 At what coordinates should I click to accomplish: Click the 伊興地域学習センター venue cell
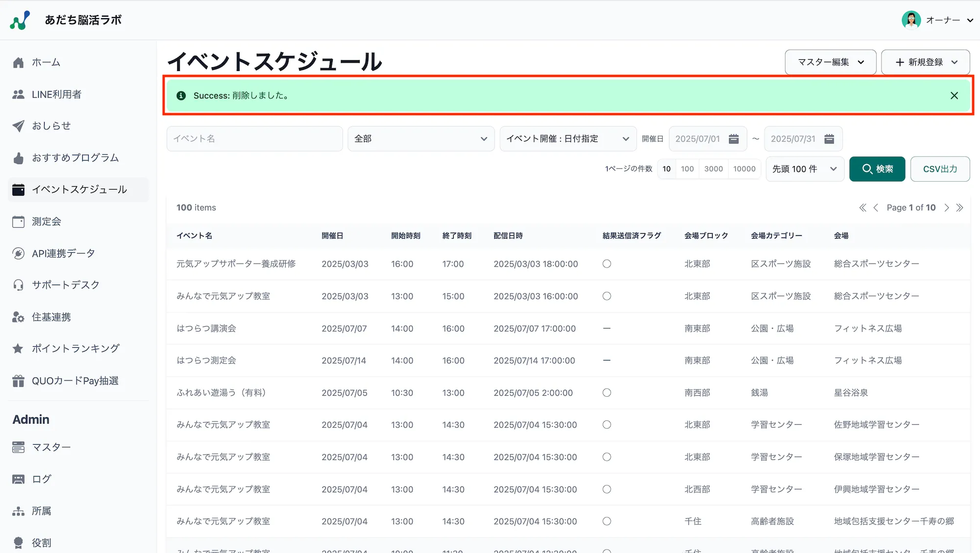877,489
